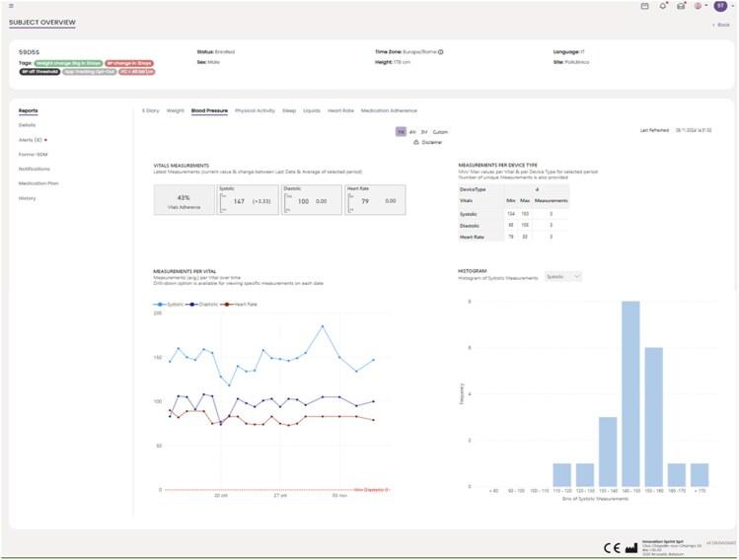Image resolution: width=739 pixels, height=560 pixels.
Task: Click the globe language icon
Action: pyautogui.click(x=698, y=6)
